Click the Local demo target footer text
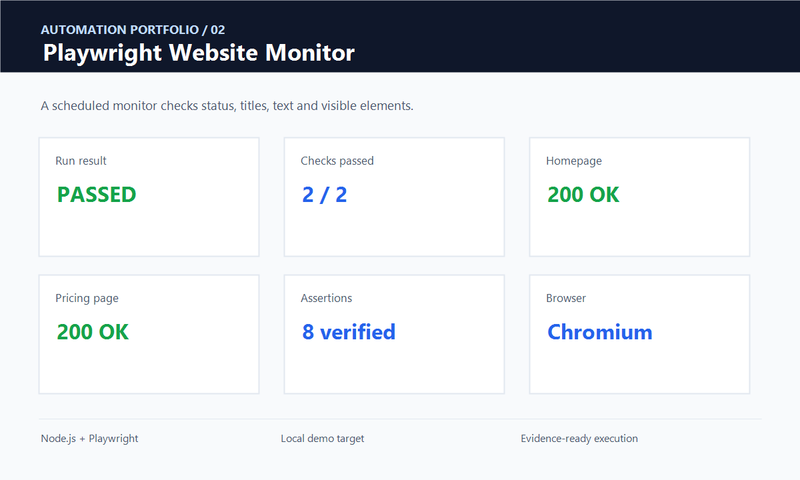The width and height of the screenshot is (800, 480). [322, 438]
